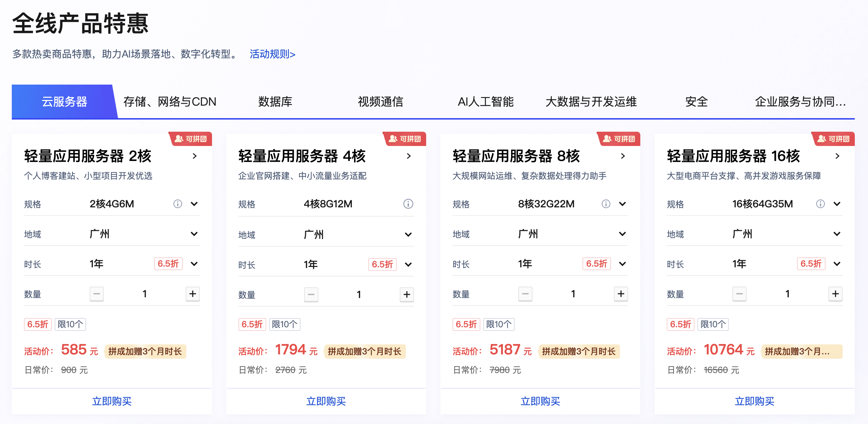Decrease quantity on 8核 server card
Screen dimensions: 868x424
(525, 294)
